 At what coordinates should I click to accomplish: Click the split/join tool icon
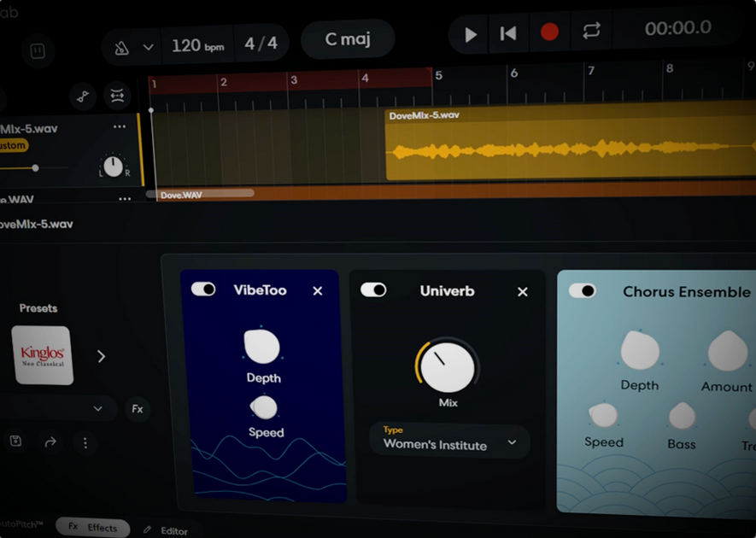tap(81, 96)
